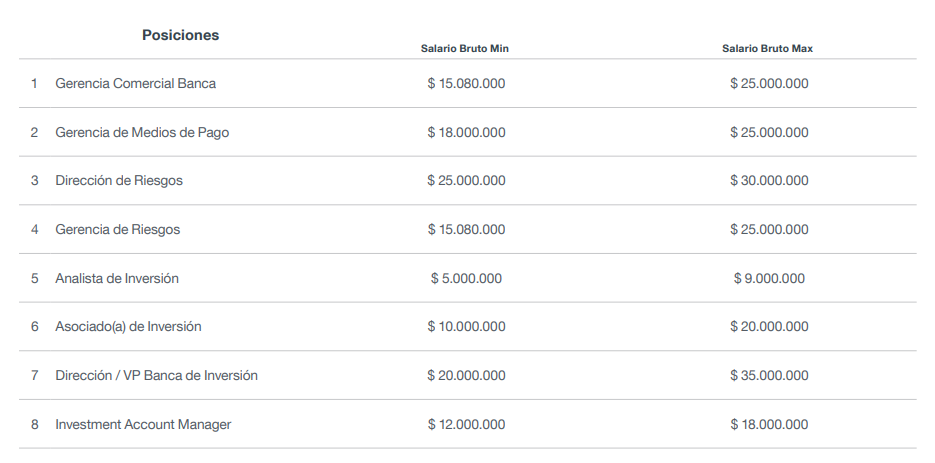The image size is (935, 463).
Task: Select the Investment Account Manager row
Action: pos(468,424)
